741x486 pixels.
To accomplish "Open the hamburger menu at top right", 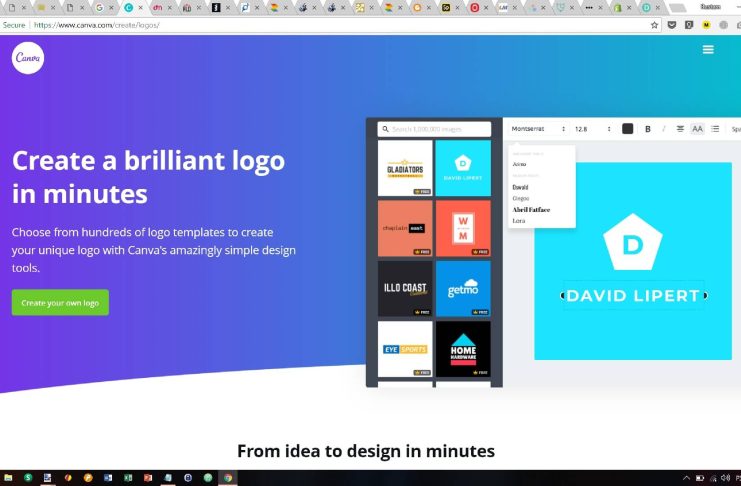I will [x=708, y=50].
